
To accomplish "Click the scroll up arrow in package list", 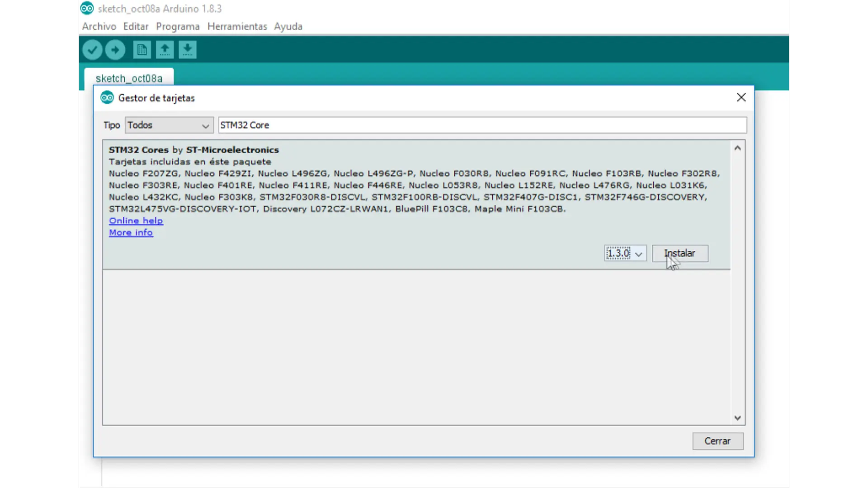I will tap(737, 148).
